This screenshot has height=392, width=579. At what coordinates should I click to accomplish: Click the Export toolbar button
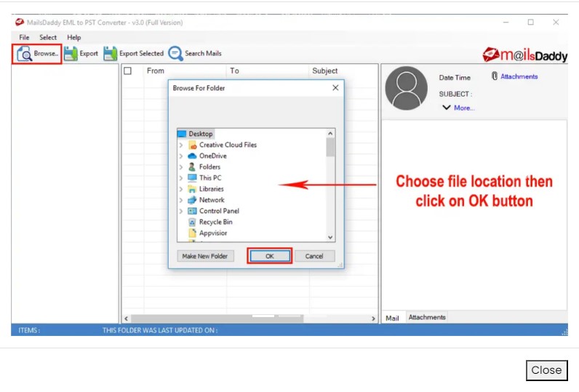coord(81,54)
